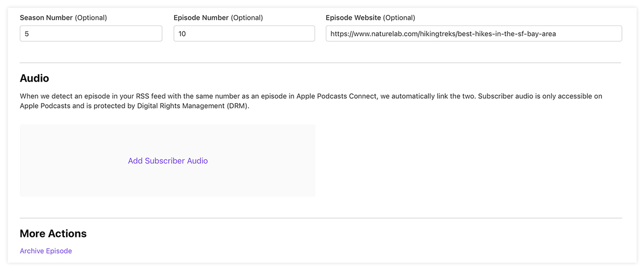The width and height of the screenshot is (644, 270).
Task: Click the Optional text beside Episode Number
Action: pos(247,18)
